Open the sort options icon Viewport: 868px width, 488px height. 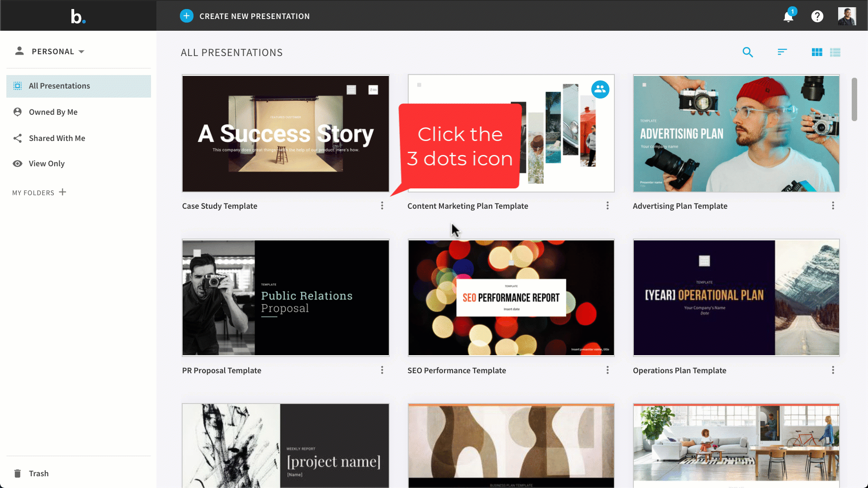point(782,52)
